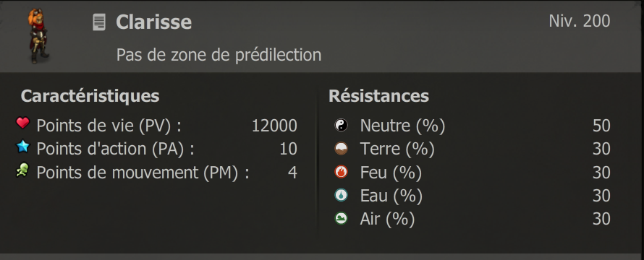Click the Points de mouvement (PM) label

click(x=143, y=173)
